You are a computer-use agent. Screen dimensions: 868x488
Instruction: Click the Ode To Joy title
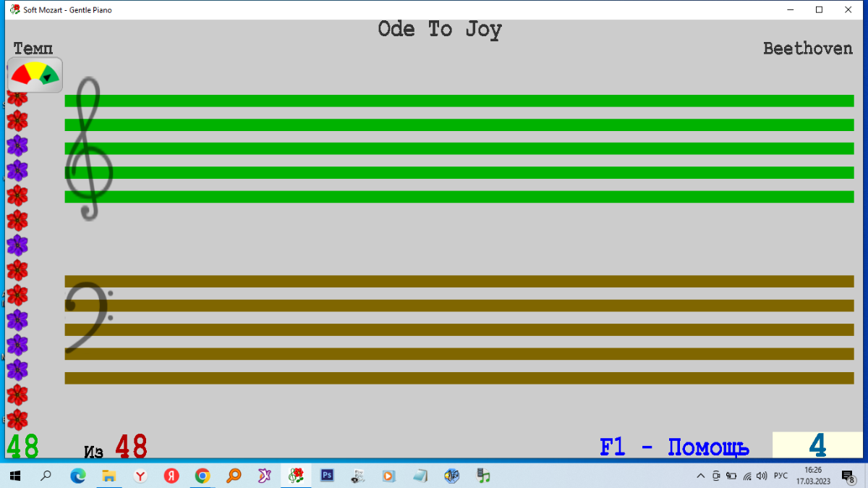tap(440, 30)
